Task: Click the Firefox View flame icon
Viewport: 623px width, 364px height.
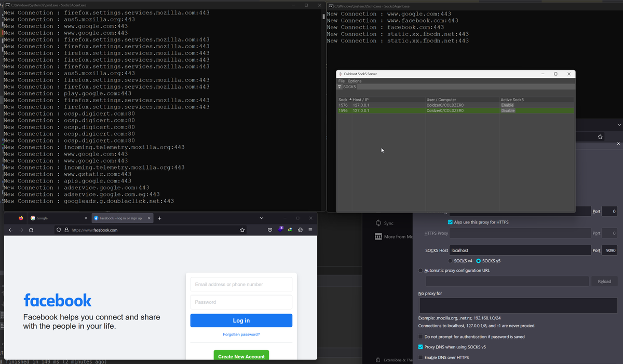Action: click(x=21, y=218)
